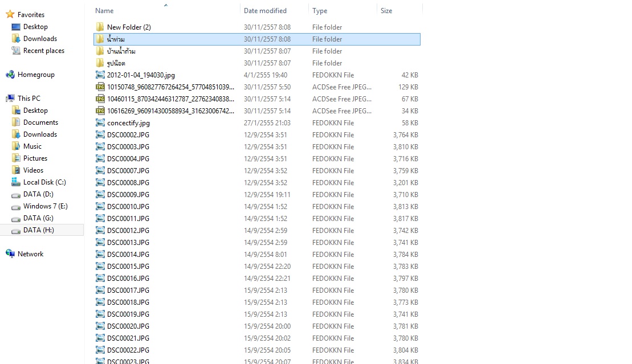Click the Favorites star icon

10,14
